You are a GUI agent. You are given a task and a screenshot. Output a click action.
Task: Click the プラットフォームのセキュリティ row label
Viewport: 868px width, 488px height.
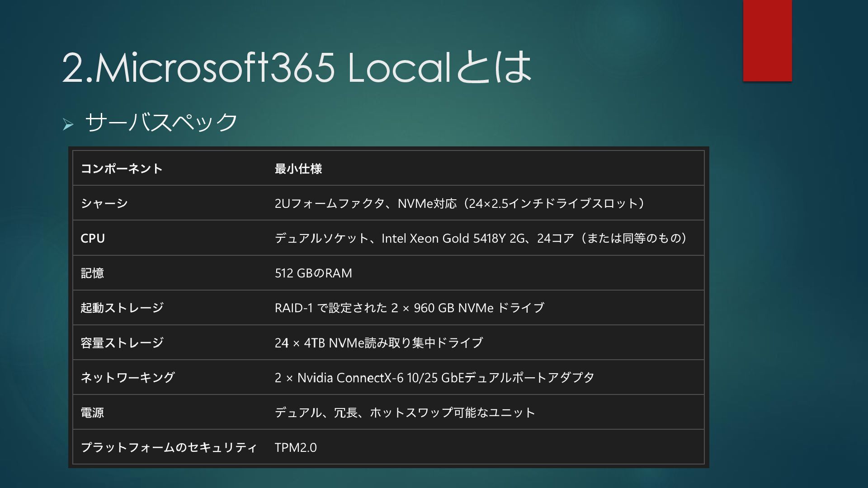click(x=169, y=447)
